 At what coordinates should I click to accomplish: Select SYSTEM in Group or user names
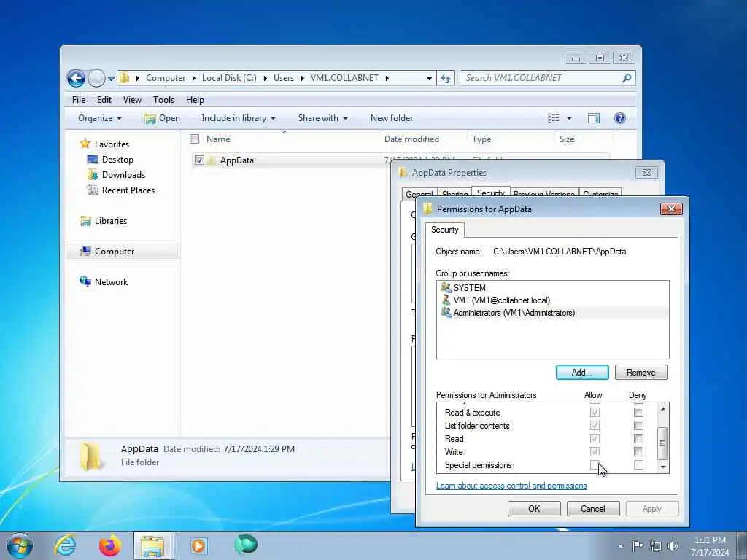(x=469, y=287)
